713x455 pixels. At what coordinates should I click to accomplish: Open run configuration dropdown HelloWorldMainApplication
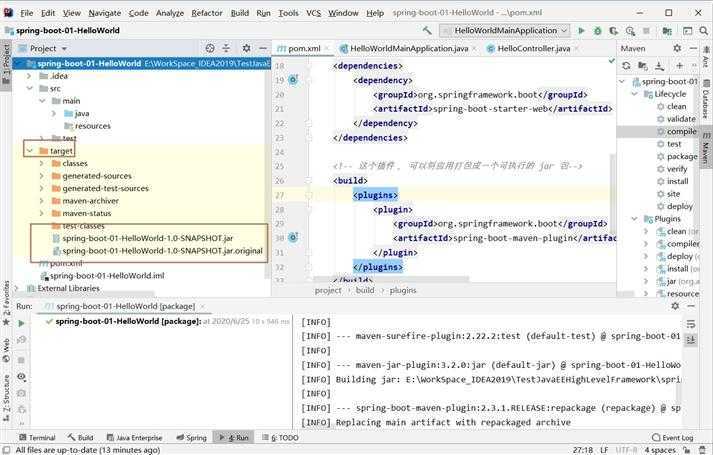click(x=505, y=30)
